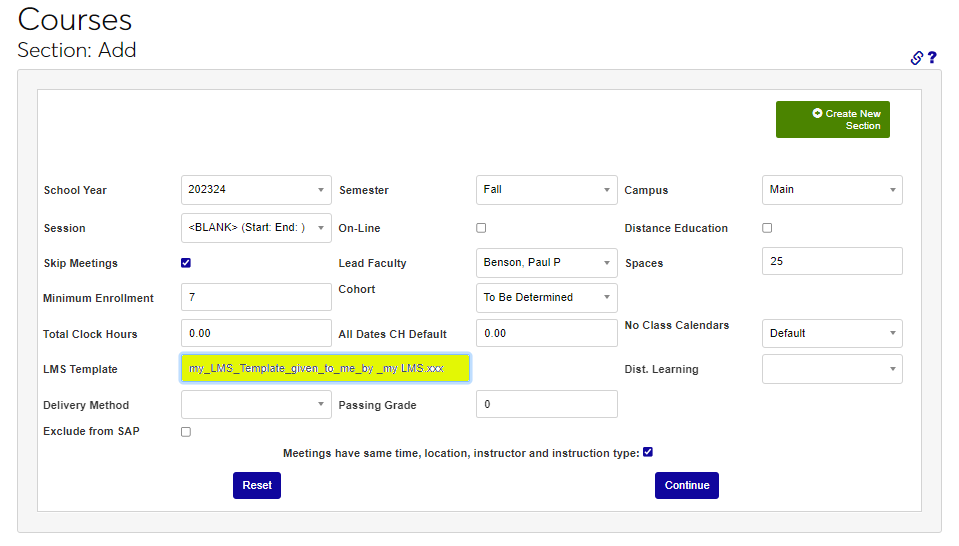Image resolution: width=959 pixels, height=546 pixels.
Task: Open the School Year dropdown
Action: pos(256,190)
